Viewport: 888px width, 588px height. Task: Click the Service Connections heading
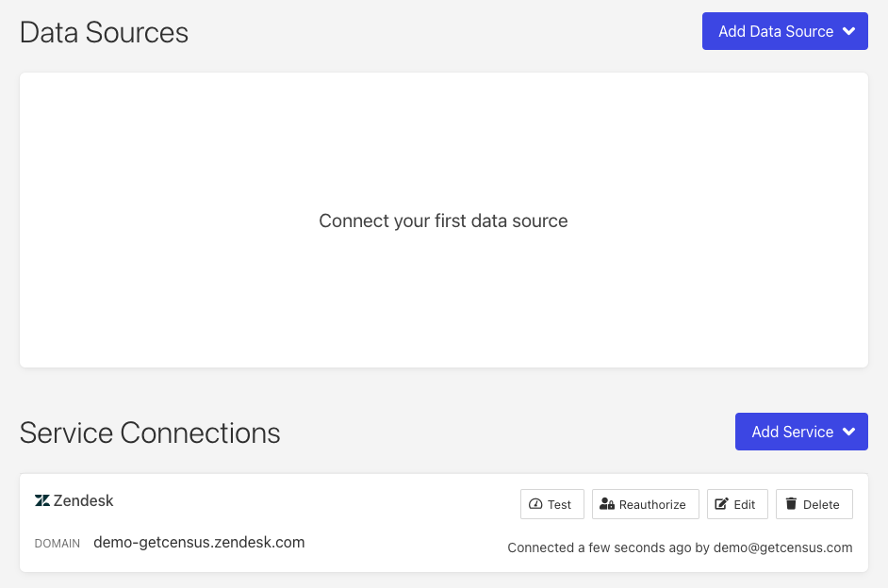(150, 433)
